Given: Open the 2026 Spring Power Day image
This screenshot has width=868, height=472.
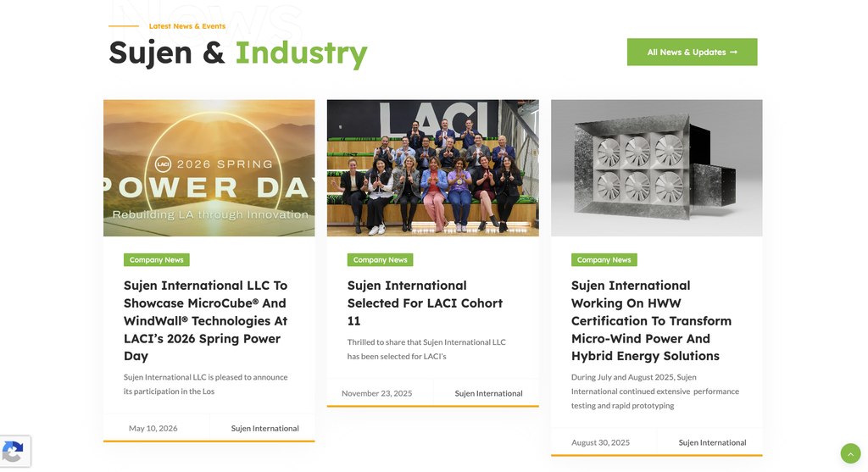Looking at the screenshot, I should point(209,168).
